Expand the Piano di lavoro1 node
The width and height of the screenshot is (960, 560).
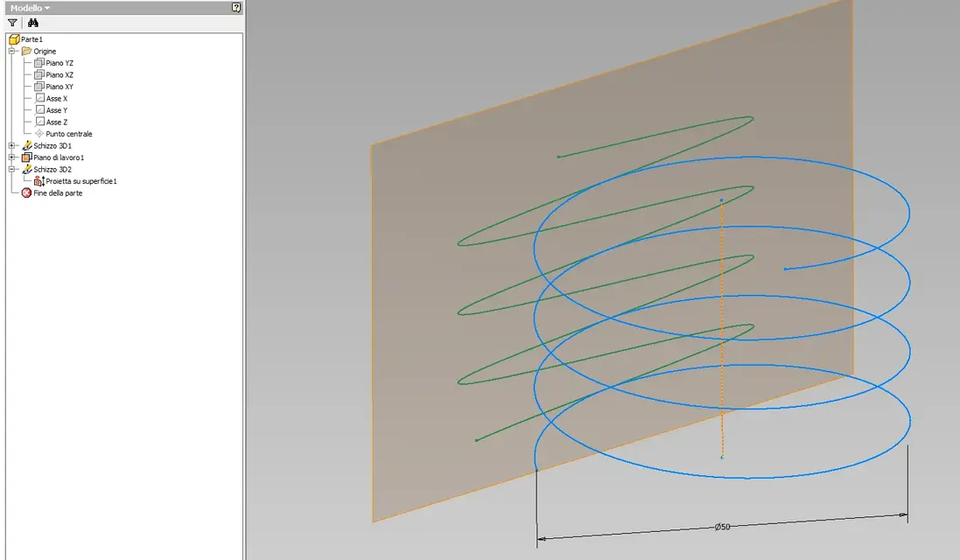[x=11, y=157]
